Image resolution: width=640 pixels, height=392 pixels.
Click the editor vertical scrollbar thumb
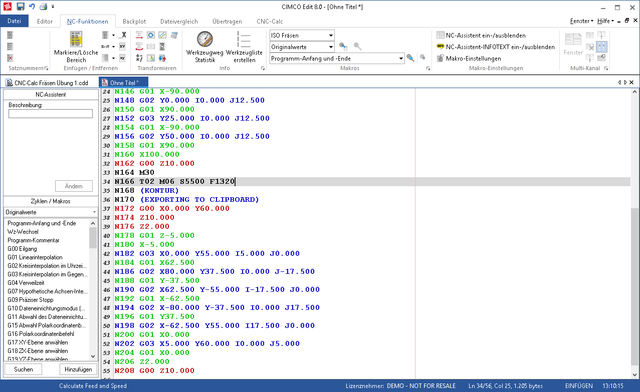634,287
